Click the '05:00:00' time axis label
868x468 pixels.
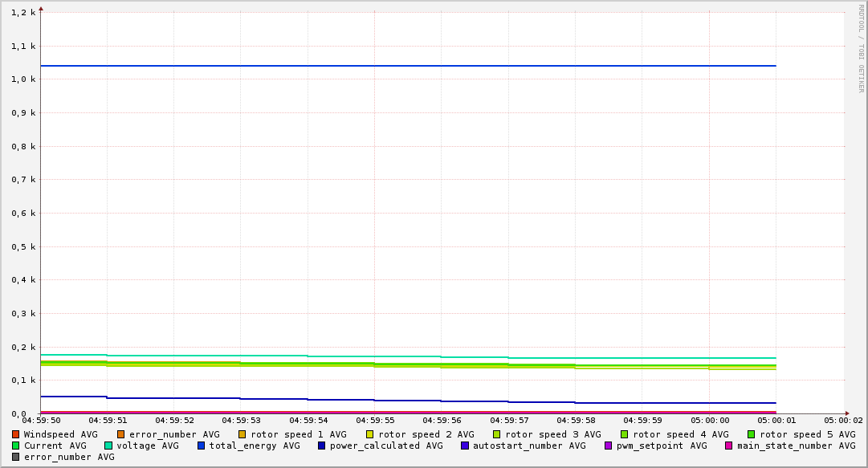(x=709, y=421)
